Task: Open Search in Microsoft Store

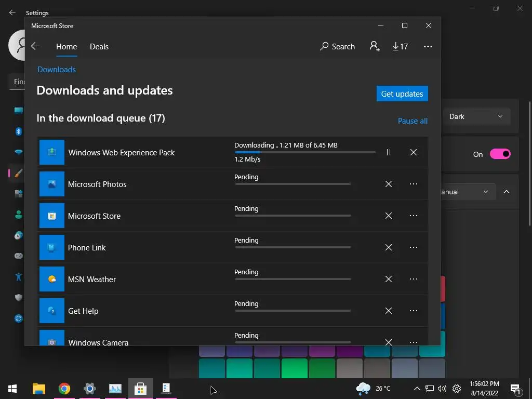Action: [337, 46]
